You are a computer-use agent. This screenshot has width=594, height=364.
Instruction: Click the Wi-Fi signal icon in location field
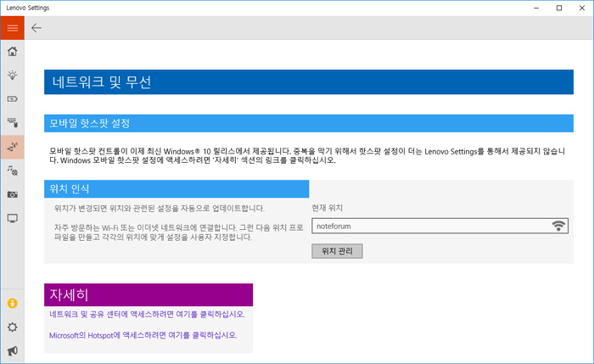pos(558,226)
